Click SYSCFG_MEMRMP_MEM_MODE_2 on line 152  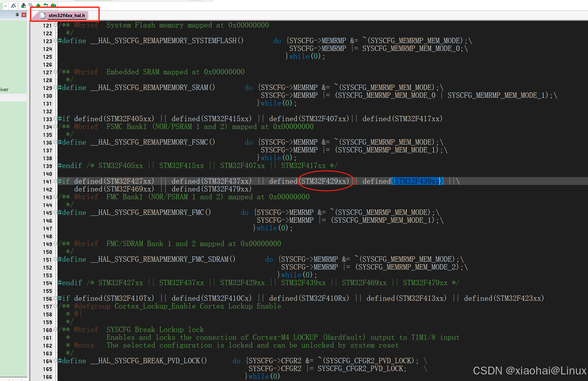[408, 267]
